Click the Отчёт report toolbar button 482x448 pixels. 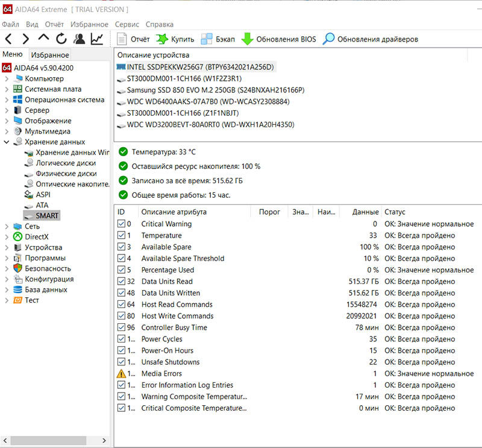tap(133, 39)
